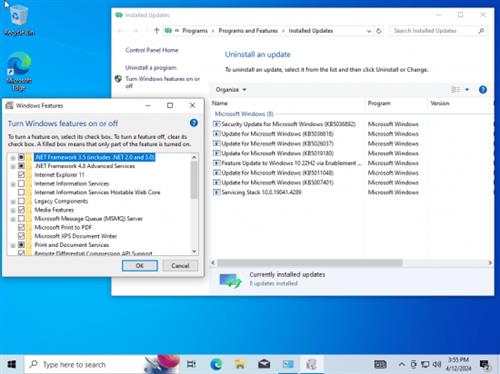
Task: Open the Mail app on the taskbar
Action: click(x=264, y=364)
